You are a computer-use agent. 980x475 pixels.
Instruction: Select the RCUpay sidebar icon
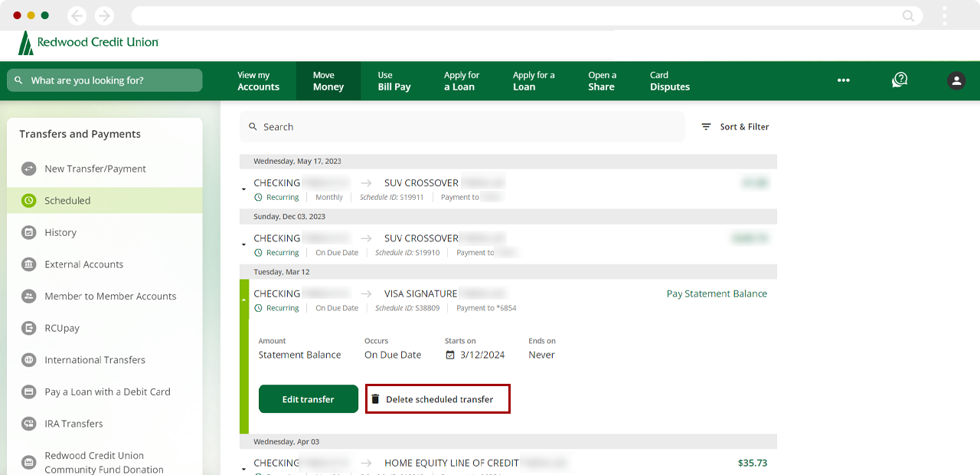coord(29,328)
